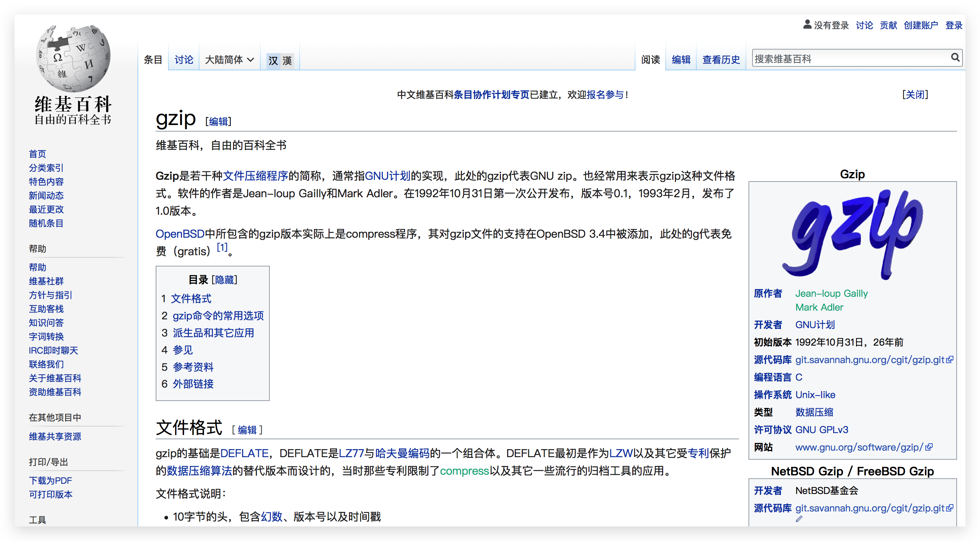Open the DEFLATE article link
This screenshot has width=980, height=541.
244,453
